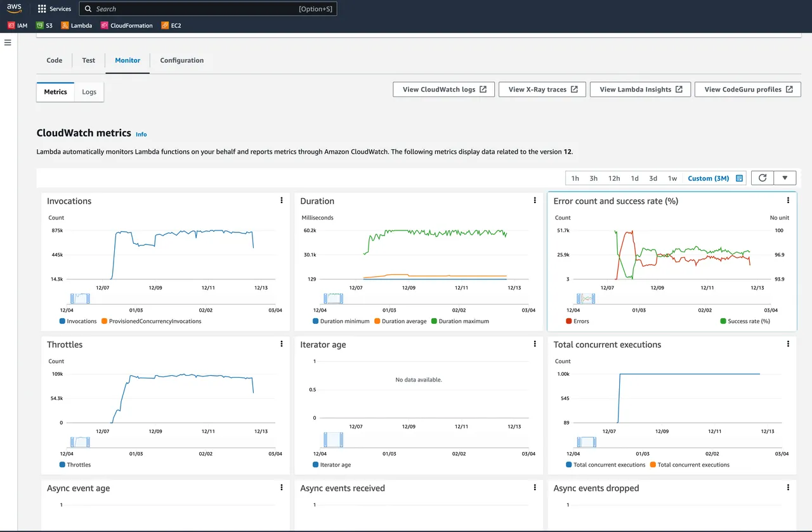Set time range to 1d
Viewport: 812px width, 532px height.
point(634,178)
